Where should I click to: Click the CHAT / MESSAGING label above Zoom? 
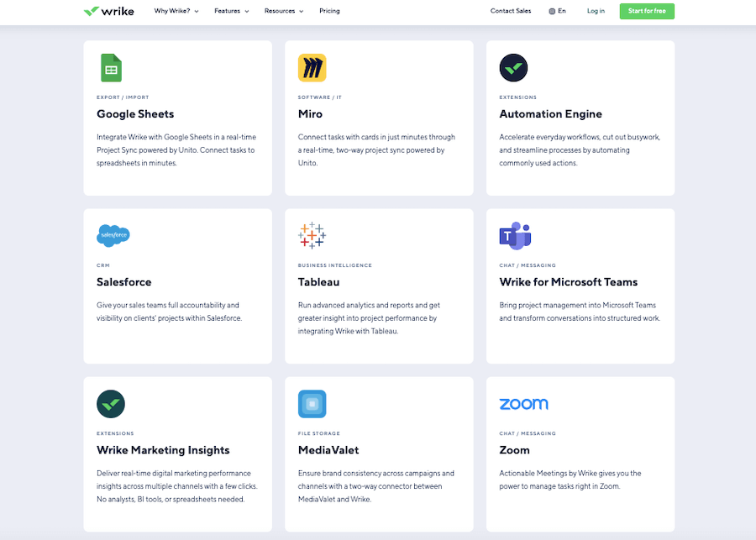tap(528, 433)
